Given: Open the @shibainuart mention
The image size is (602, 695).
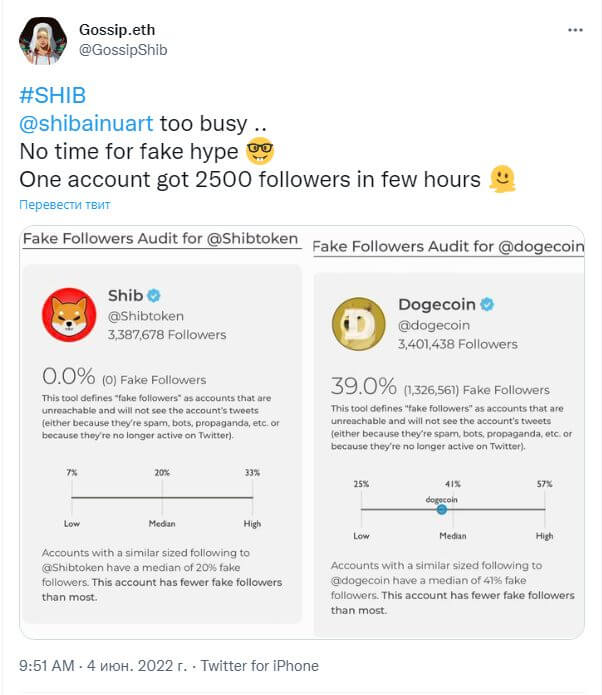Looking at the screenshot, I should point(86,123).
